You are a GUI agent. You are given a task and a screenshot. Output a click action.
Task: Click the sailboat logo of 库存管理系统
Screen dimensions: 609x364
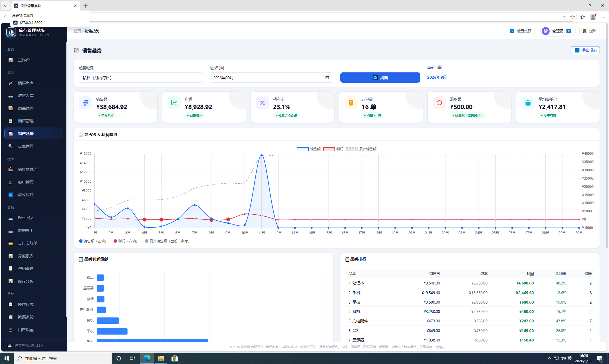coord(11,32)
